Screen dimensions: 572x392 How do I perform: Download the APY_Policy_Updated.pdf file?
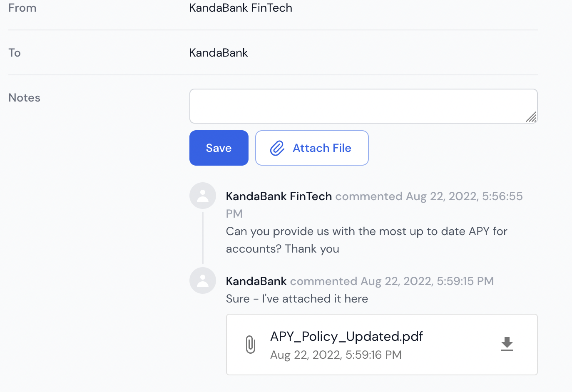click(x=507, y=344)
